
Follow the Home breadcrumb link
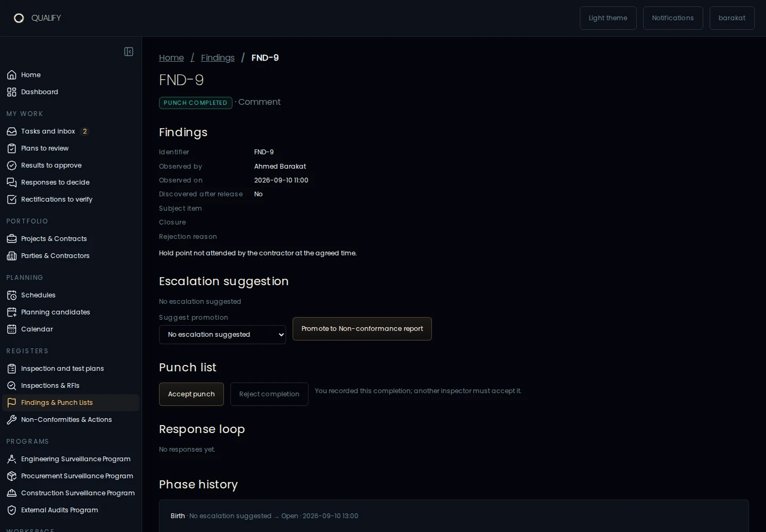(171, 57)
